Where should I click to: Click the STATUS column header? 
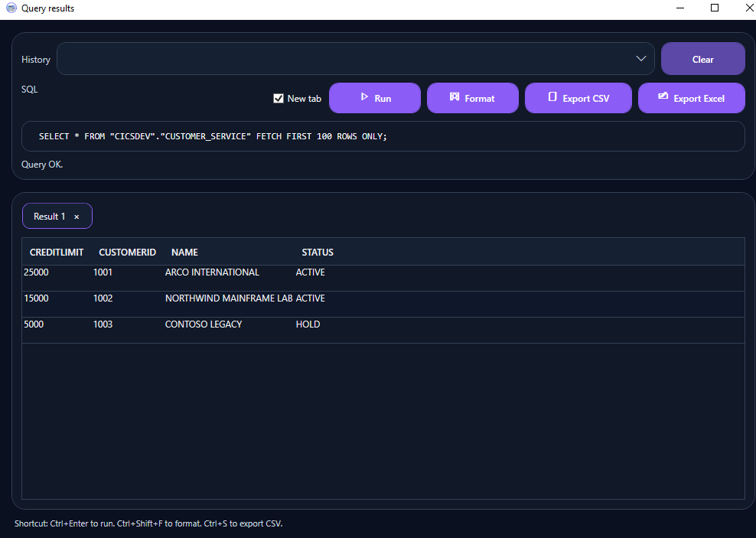(x=318, y=252)
